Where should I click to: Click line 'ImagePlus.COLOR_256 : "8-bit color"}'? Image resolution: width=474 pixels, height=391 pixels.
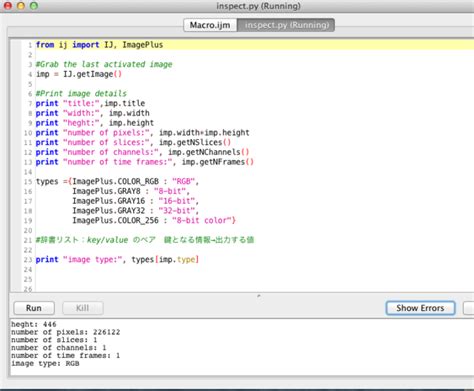click(x=154, y=220)
